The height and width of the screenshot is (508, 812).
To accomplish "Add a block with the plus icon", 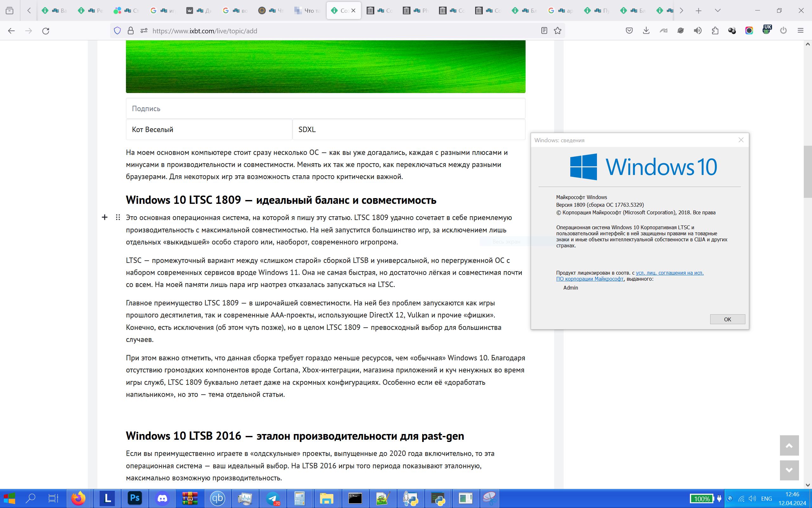I will click(x=105, y=217).
